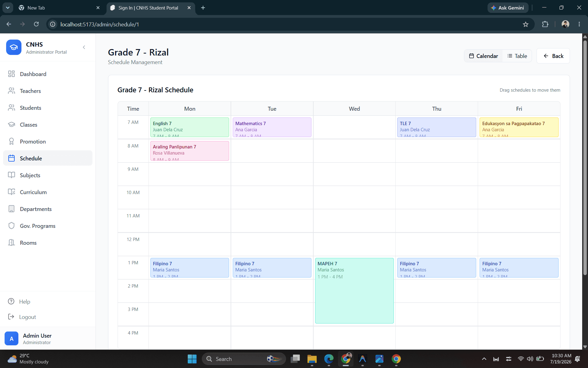
Task: Click the 10 AM time label
Action: [x=133, y=192]
